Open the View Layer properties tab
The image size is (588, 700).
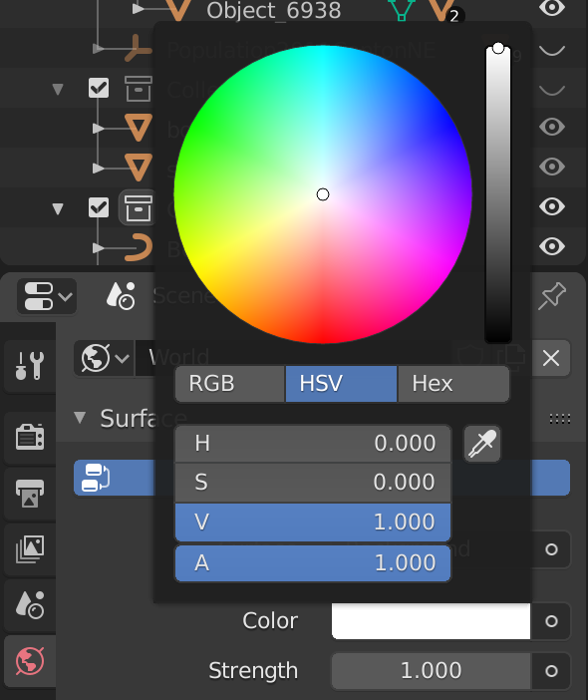click(x=30, y=549)
